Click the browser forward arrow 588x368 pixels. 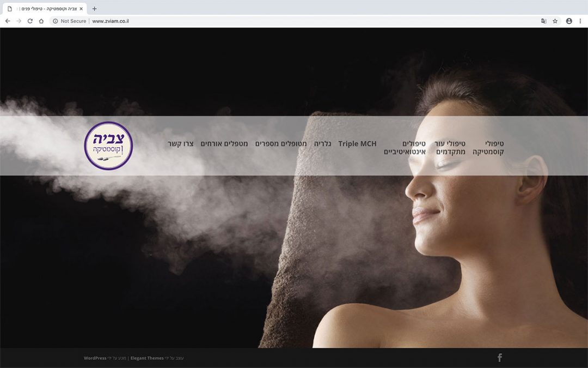click(19, 21)
